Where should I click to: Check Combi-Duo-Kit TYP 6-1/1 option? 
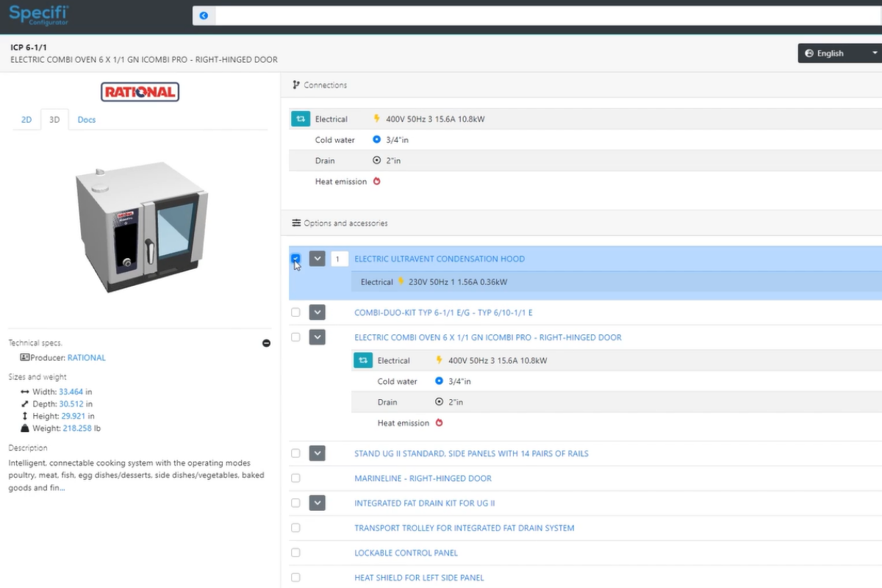click(x=295, y=312)
